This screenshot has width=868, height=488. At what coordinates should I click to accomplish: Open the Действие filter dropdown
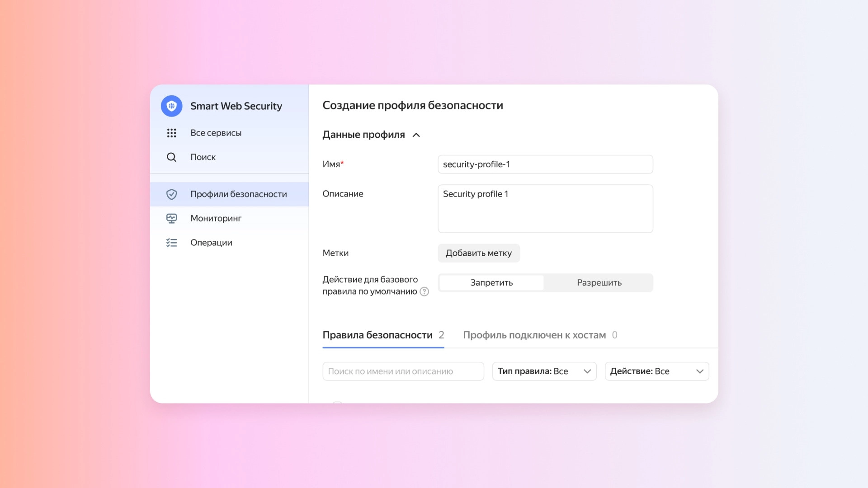[x=656, y=371]
